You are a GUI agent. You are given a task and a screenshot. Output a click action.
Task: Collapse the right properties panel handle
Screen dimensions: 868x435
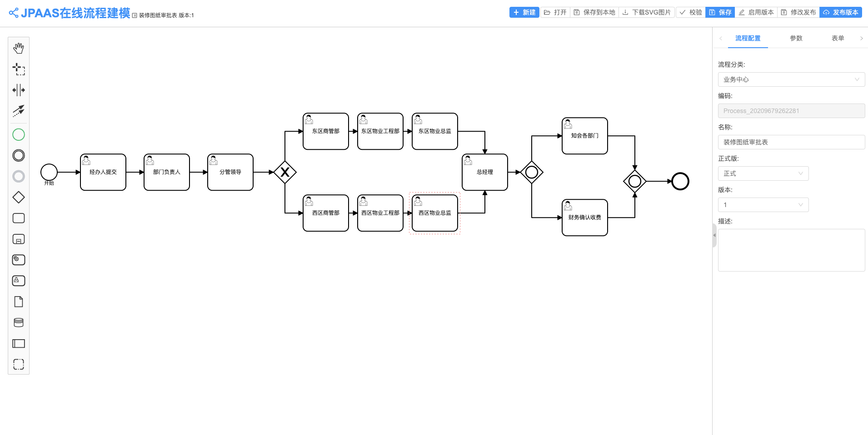coord(714,235)
